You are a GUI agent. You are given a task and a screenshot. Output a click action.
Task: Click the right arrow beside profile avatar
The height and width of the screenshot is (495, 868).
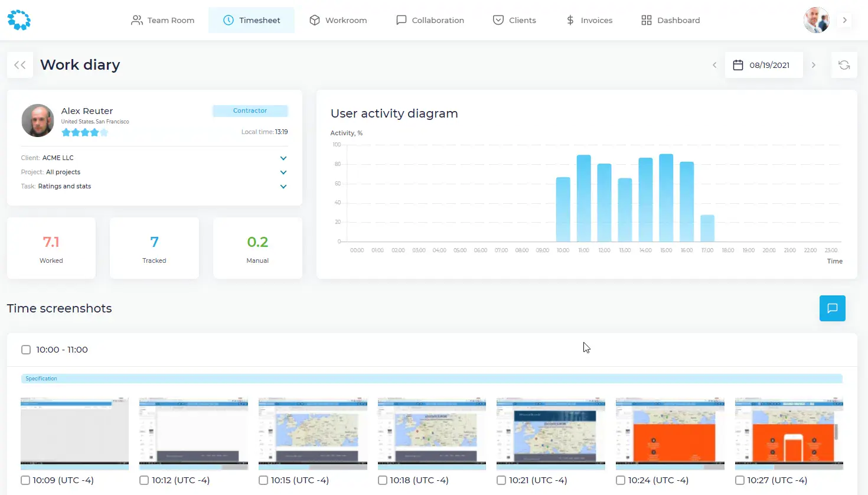click(x=845, y=20)
